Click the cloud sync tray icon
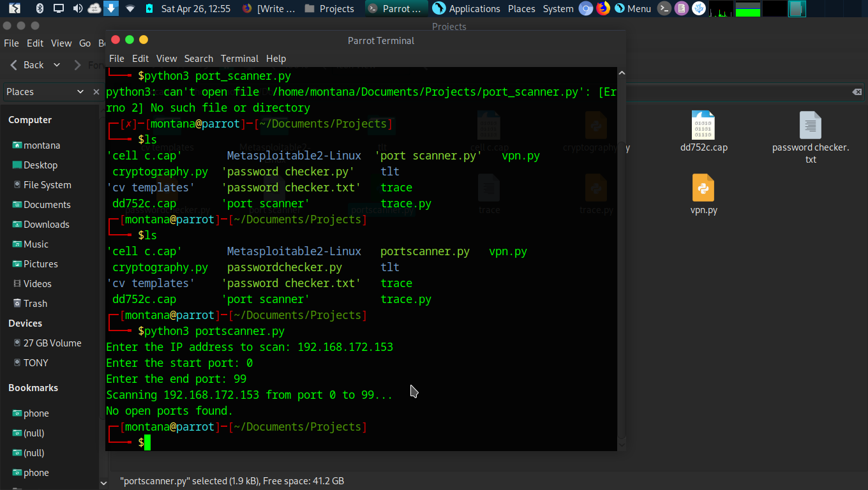This screenshot has width=868, height=490. coord(94,8)
